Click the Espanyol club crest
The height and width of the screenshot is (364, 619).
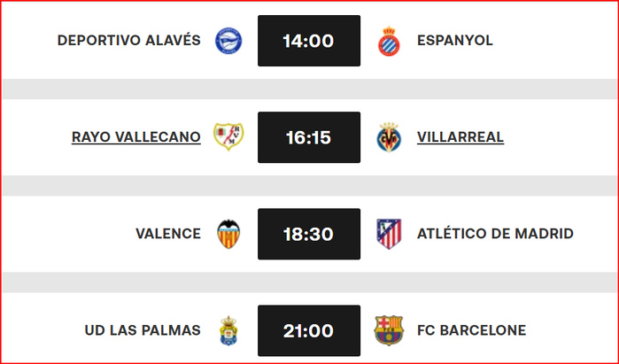(389, 41)
